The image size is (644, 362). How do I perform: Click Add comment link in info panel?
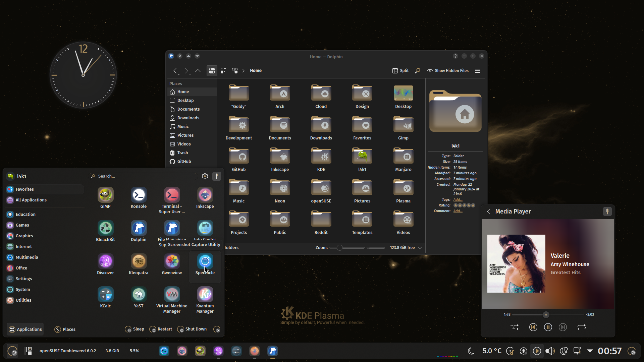pyautogui.click(x=458, y=211)
